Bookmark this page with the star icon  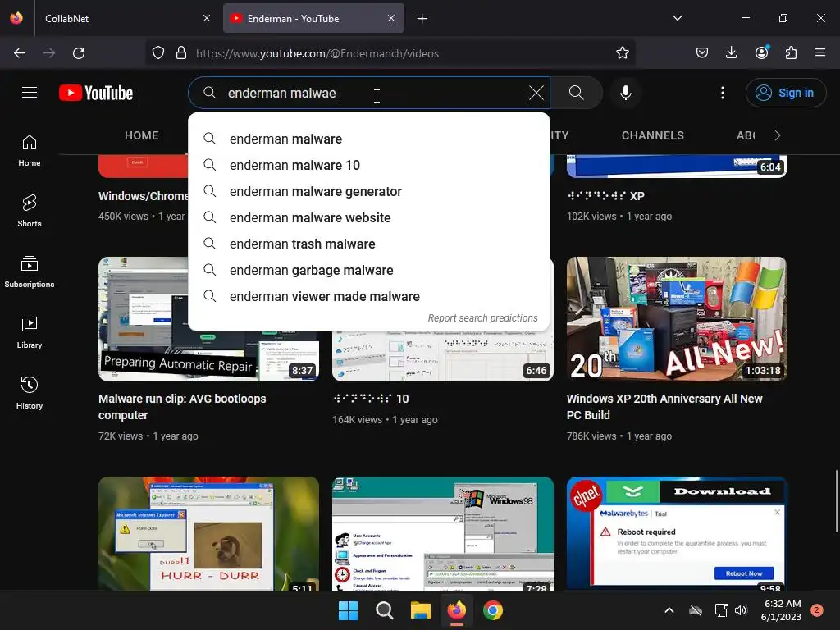[622, 53]
